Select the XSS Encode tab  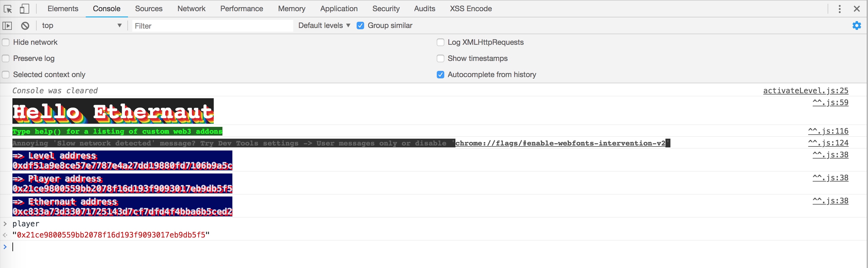471,9
